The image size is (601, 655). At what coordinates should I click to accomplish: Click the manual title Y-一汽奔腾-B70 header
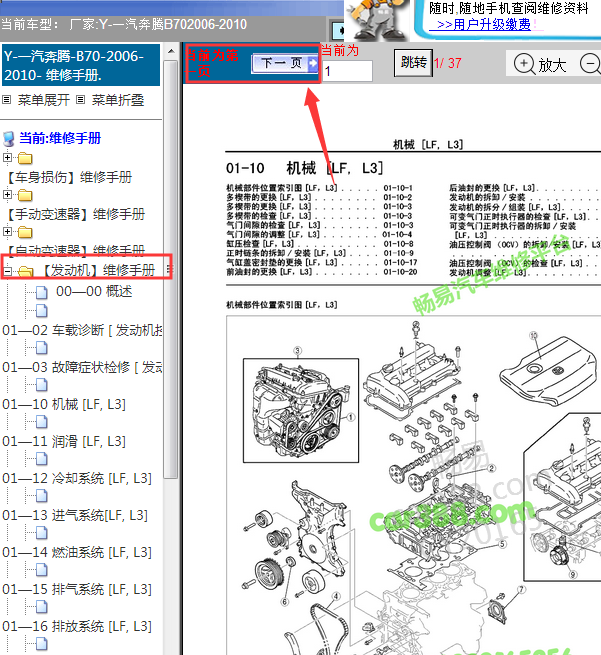[x=80, y=65]
